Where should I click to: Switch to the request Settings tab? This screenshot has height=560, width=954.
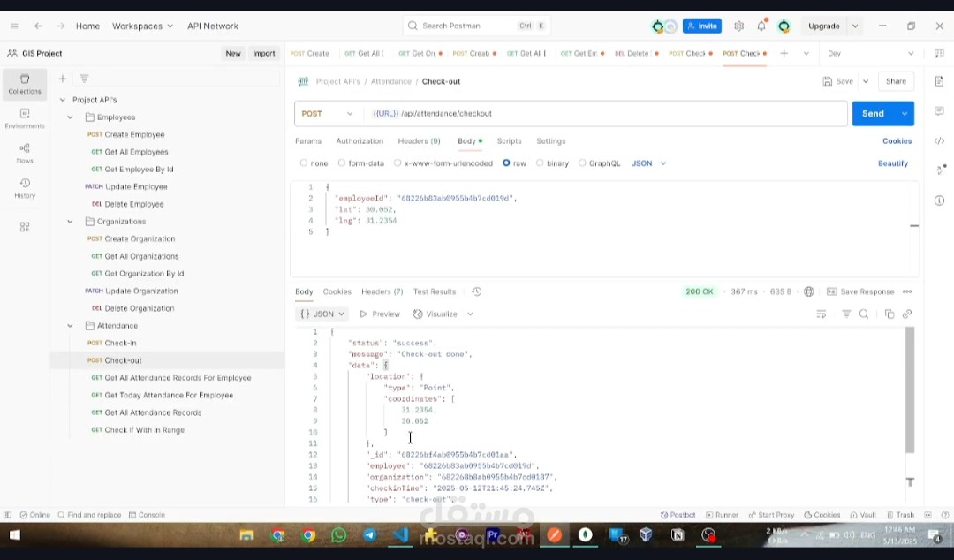550,140
